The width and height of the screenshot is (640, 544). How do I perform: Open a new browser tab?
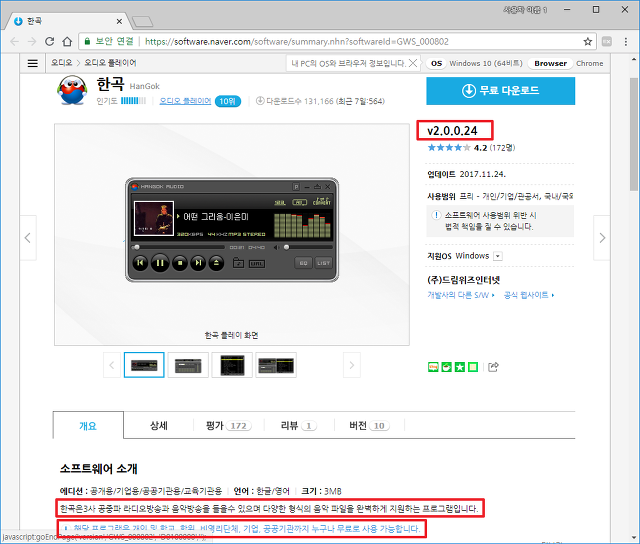[142, 22]
